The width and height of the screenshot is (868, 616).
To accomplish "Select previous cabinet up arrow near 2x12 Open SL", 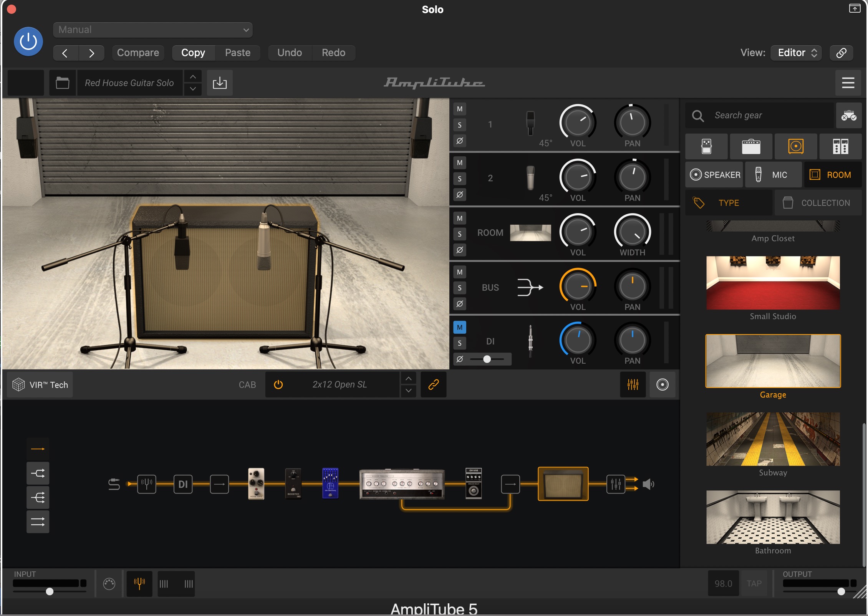I will (x=408, y=379).
